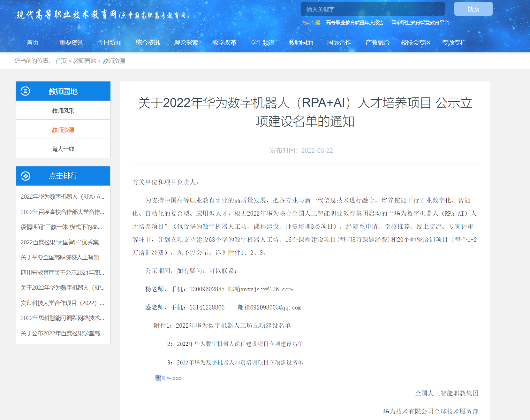
Task: Select 教师园地 in the top navigation bar
Action: click(301, 42)
